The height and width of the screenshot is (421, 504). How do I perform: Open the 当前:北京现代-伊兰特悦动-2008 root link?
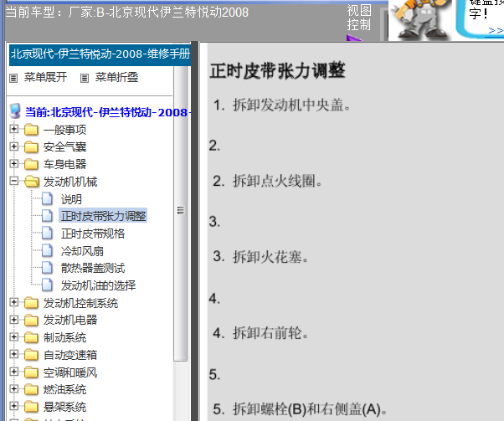click(x=108, y=112)
